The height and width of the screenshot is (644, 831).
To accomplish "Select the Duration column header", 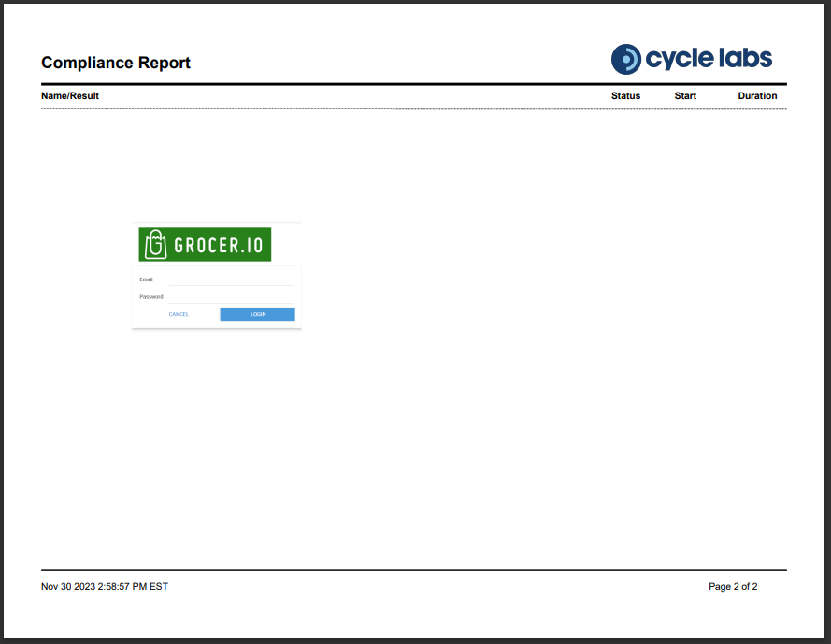I will pyautogui.click(x=757, y=95).
